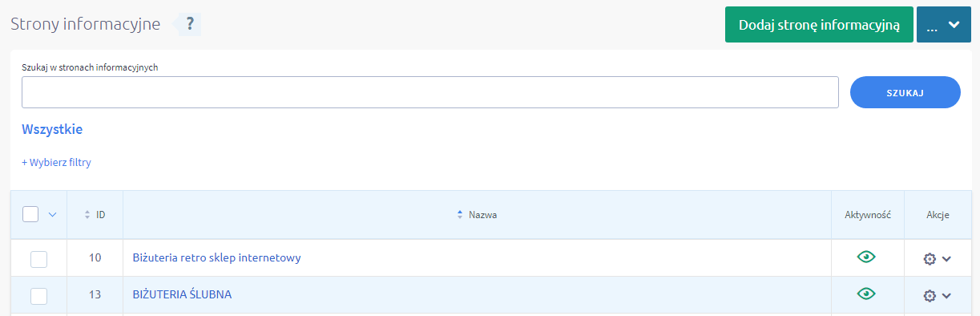
Task: Click the Aktywność column header
Action: (868, 214)
